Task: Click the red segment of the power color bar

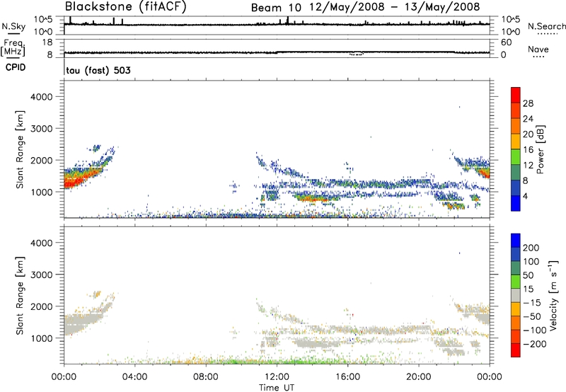Action: coord(516,95)
